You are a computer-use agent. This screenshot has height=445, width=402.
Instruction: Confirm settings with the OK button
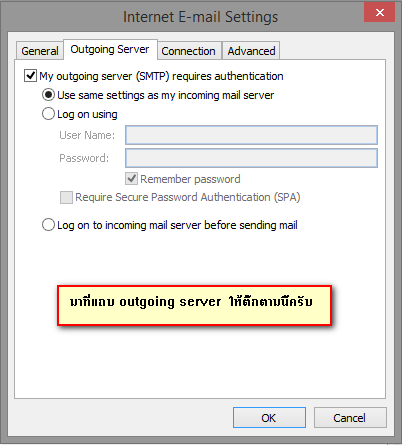(269, 417)
